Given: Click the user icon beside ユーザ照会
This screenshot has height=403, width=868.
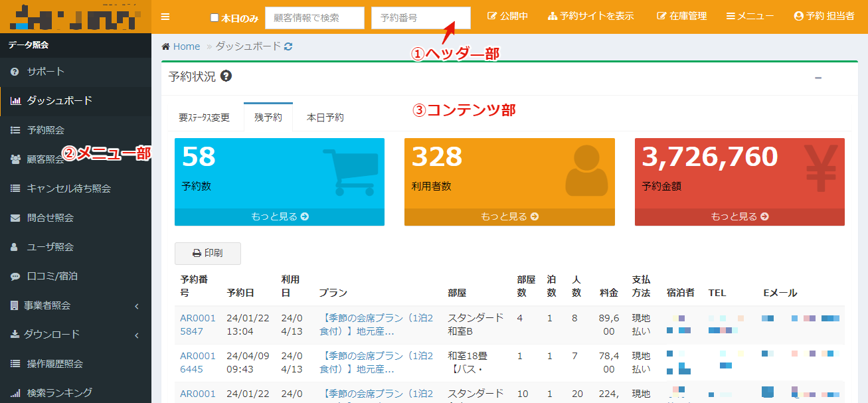Looking at the screenshot, I should [x=15, y=247].
